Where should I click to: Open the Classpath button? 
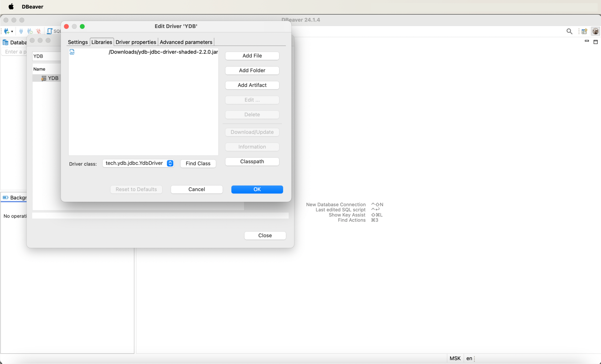point(252,162)
